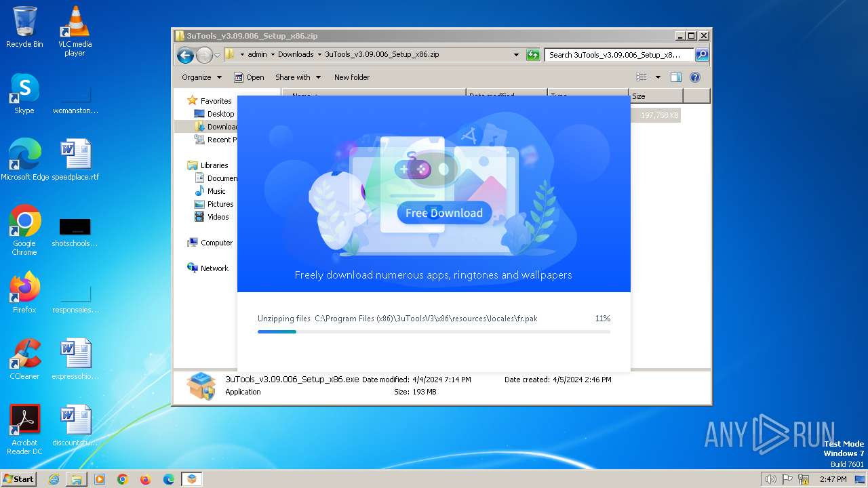Open Chrome from the taskbar

[x=123, y=479]
